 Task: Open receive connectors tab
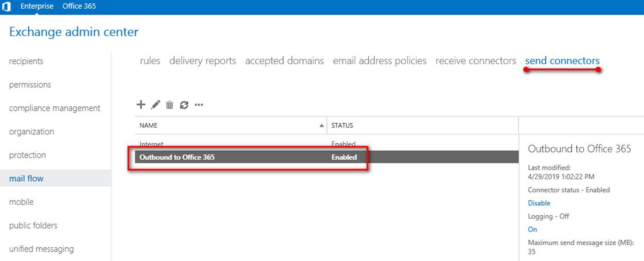pos(476,61)
